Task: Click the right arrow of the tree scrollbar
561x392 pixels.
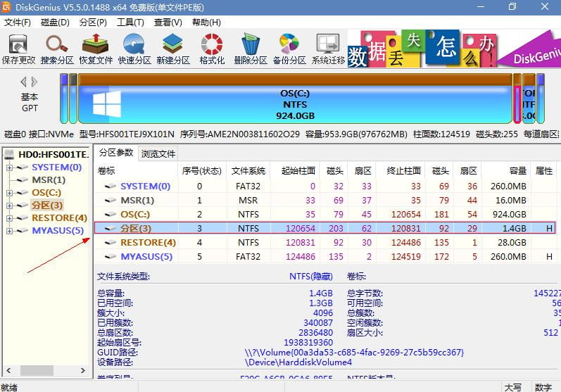Action: (x=83, y=371)
